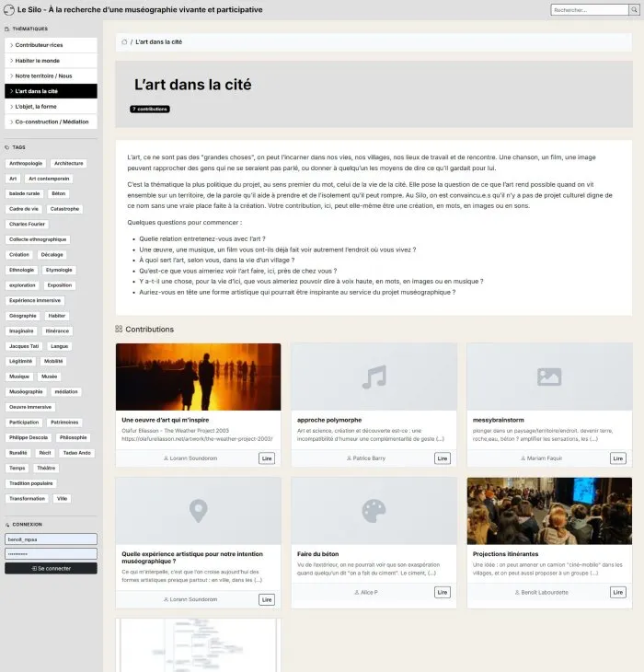Click the username field benoit_mpaa
Viewport: 644px width, 672px height.
(x=51, y=539)
